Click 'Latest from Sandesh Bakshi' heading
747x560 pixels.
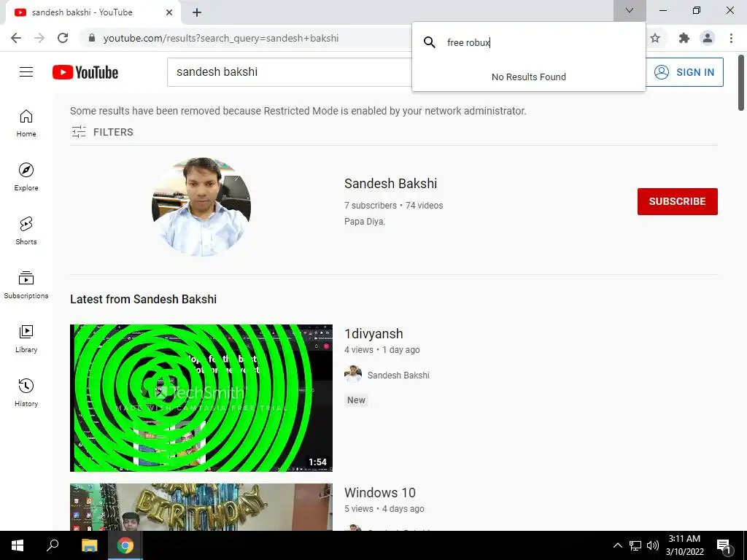click(x=143, y=299)
